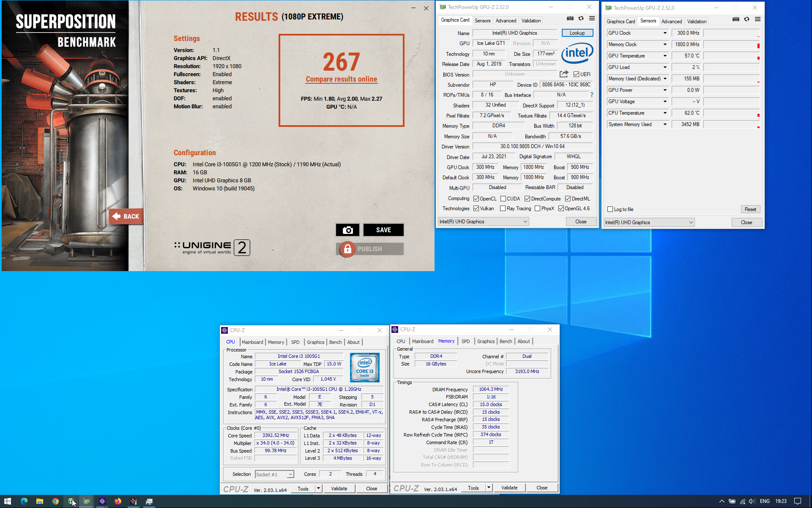
Task: Click the volume speaker icon in system tray
Action: pyautogui.click(x=752, y=501)
